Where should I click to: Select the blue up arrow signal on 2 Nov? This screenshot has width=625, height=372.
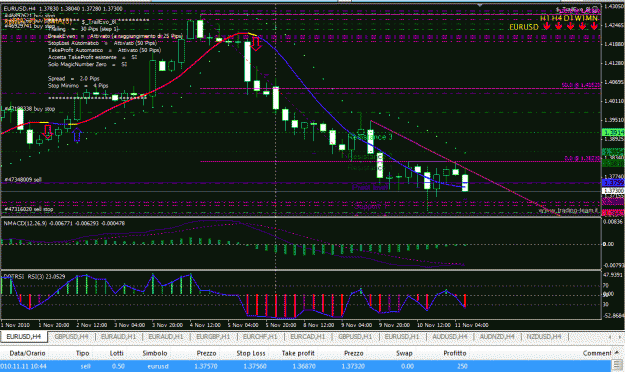tap(77, 135)
